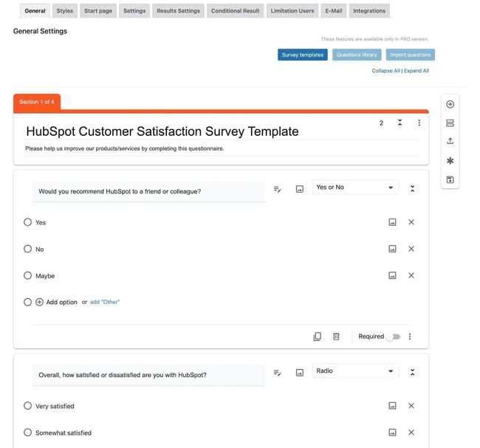Toggle the Required switch
Image resolution: width=480 pixels, height=448 pixels.
pyautogui.click(x=393, y=337)
